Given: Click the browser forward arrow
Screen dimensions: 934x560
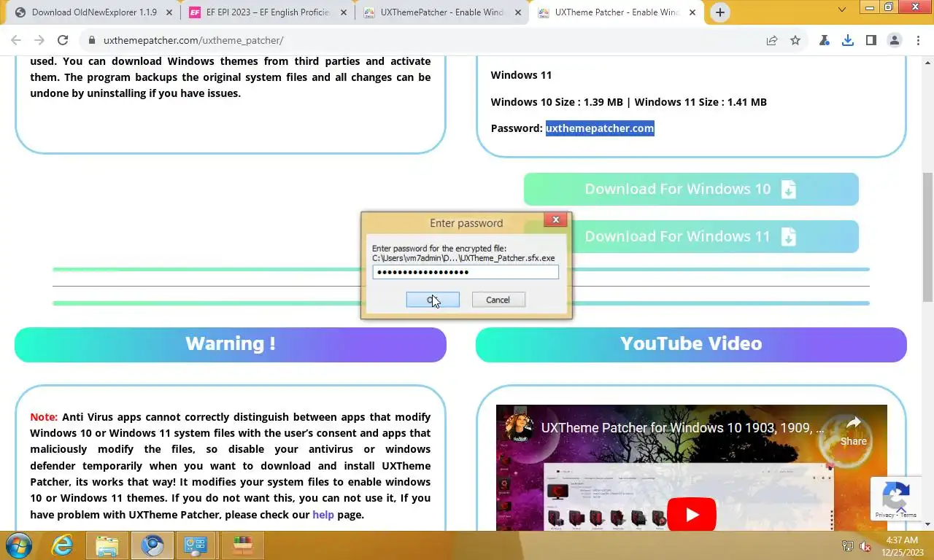Looking at the screenshot, I should (x=39, y=41).
